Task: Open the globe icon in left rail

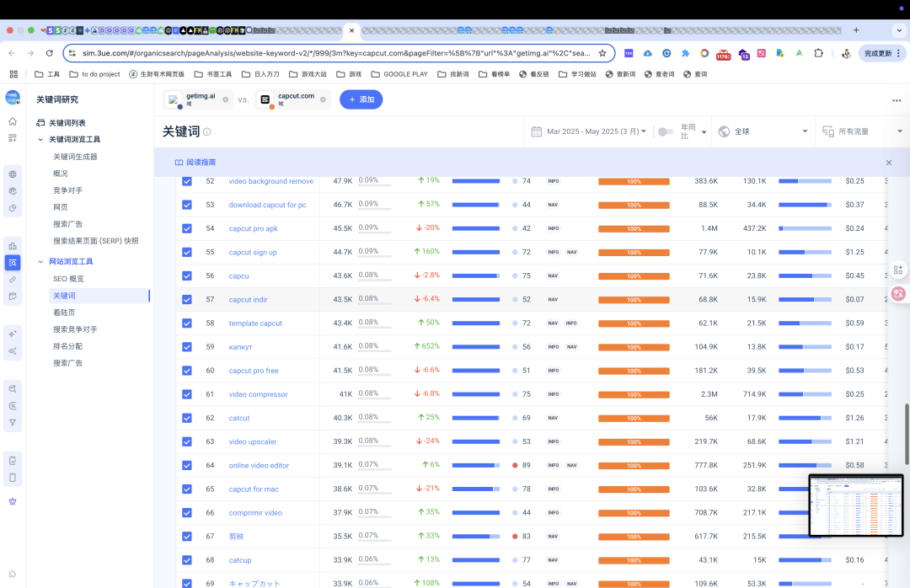Action: (13, 174)
